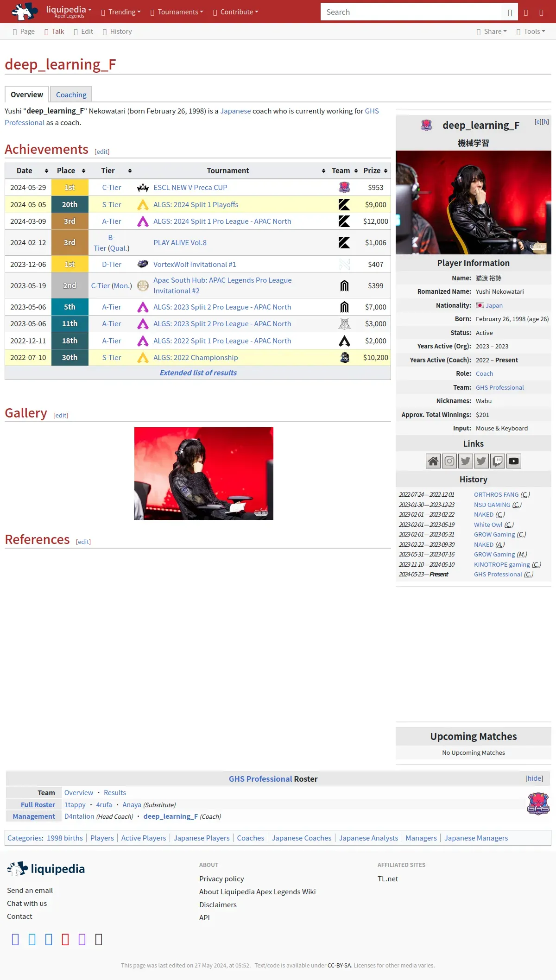Click ALGS 2022 Split 1 Pro League icon

(143, 341)
